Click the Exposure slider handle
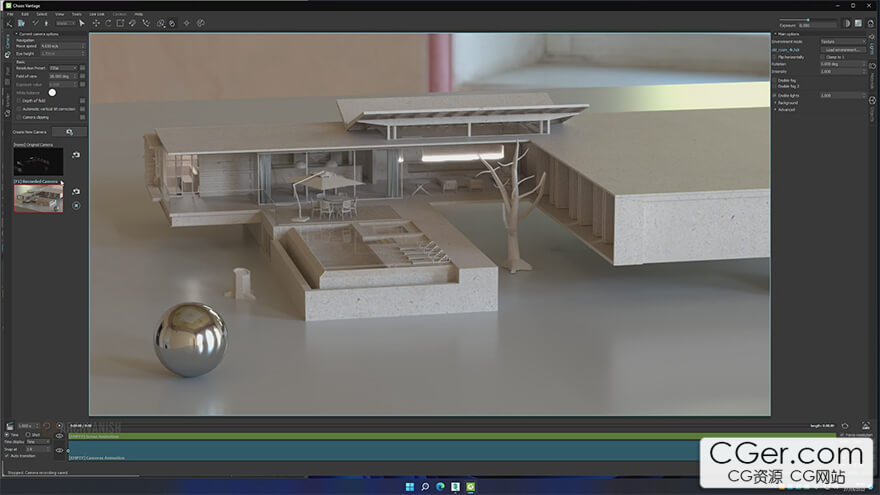Viewport: 880px width, 495px height. [808, 20]
